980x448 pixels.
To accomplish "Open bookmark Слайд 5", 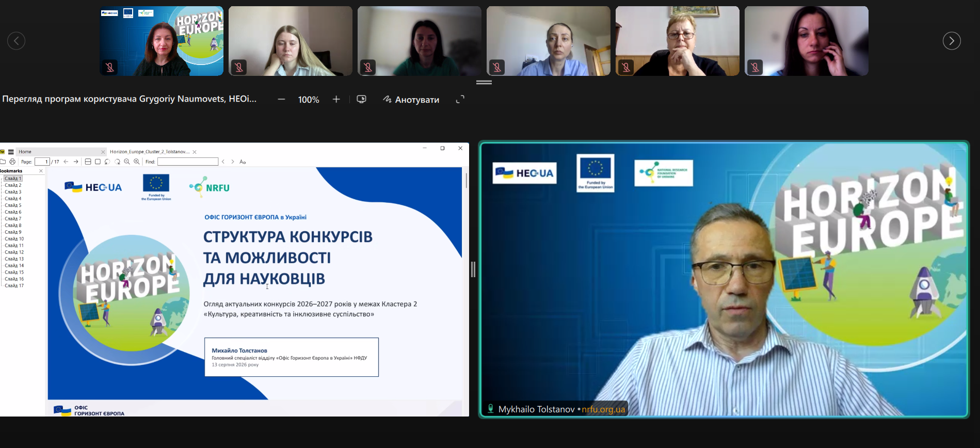I will tap(13, 205).
